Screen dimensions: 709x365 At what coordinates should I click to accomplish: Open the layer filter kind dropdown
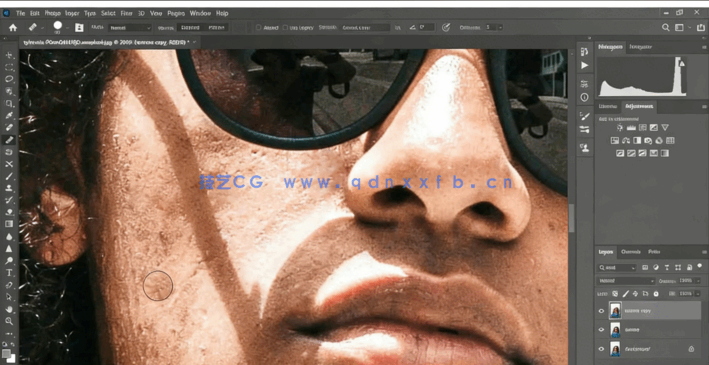point(617,267)
